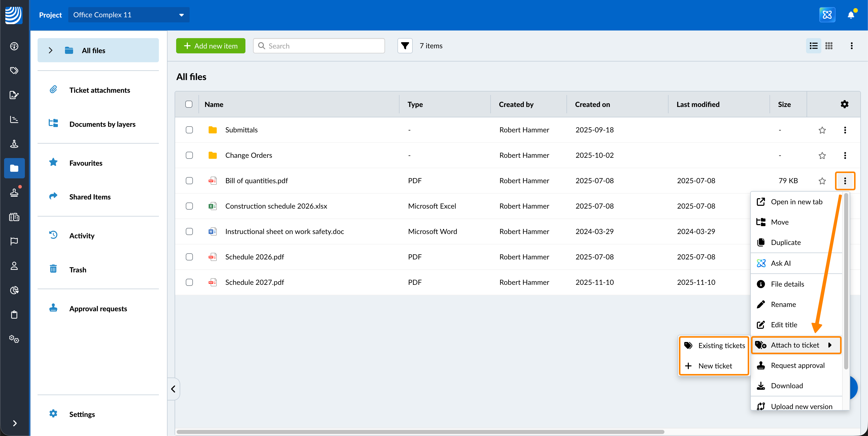Open the Office Complex 11 project dropdown
Viewport: 868px width, 436px height.
pyautogui.click(x=129, y=15)
